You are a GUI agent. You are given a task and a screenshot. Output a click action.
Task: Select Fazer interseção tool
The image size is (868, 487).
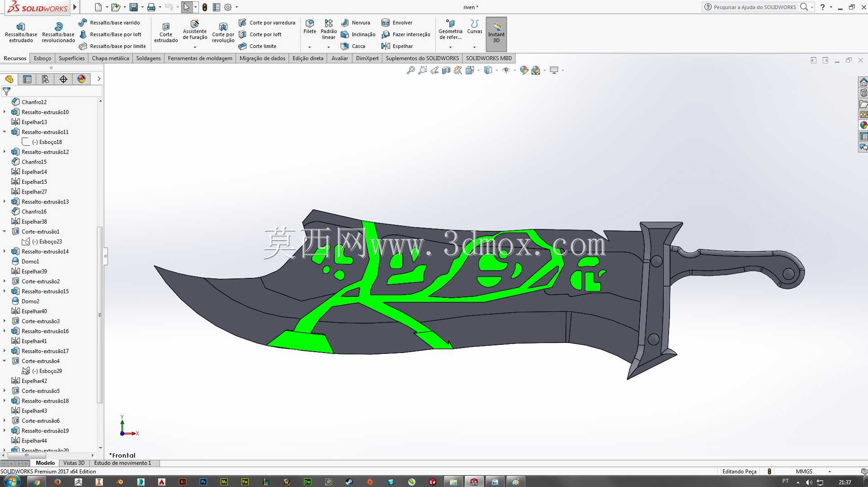pos(405,34)
